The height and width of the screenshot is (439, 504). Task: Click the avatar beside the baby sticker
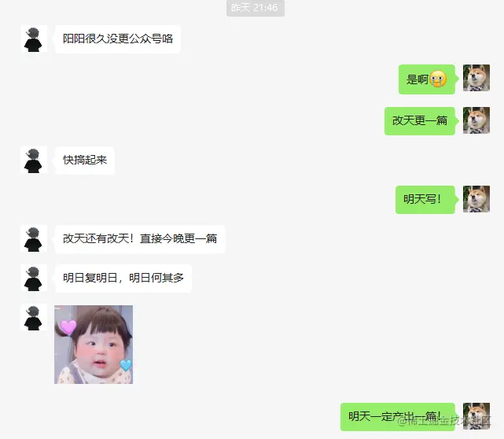coord(34,317)
